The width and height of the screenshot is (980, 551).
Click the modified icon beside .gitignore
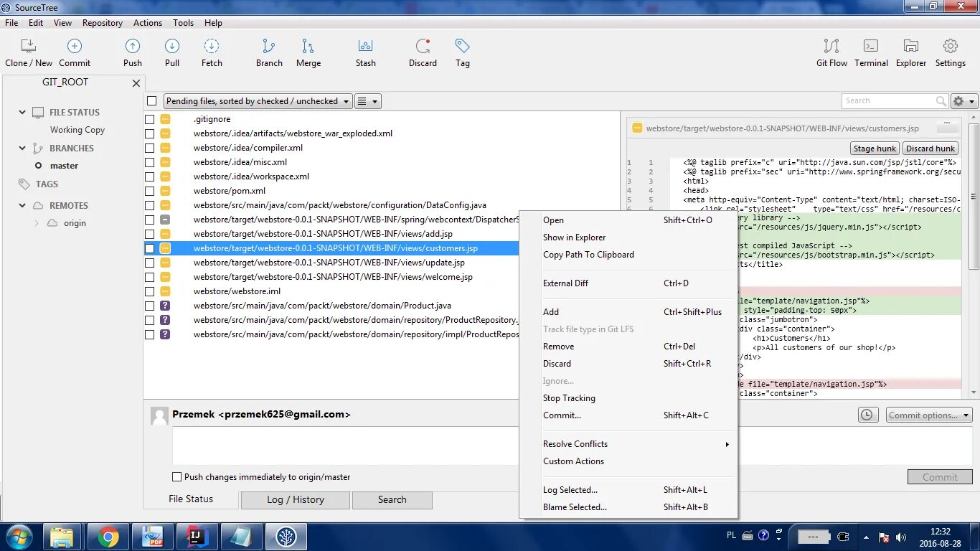(165, 119)
